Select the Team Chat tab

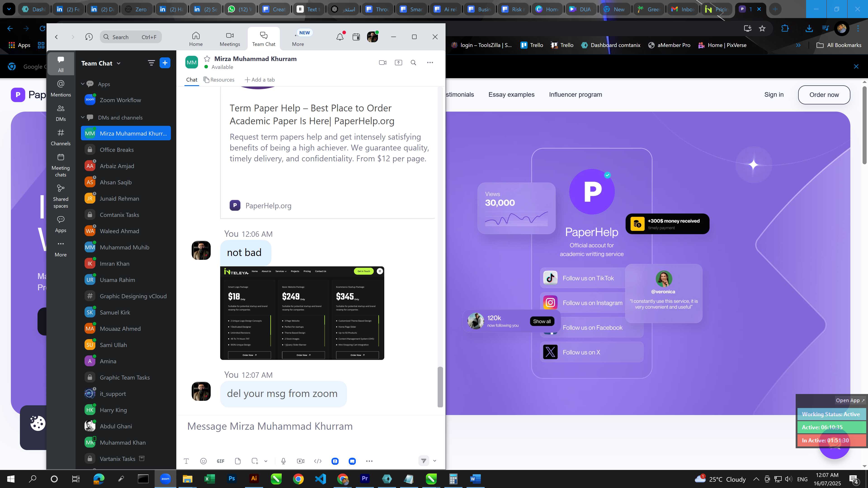(x=264, y=39)
